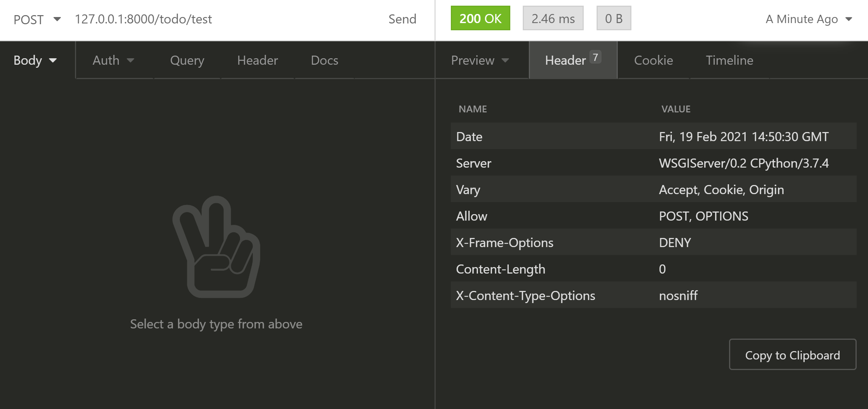Send the request
Viewport: 868px width, 409px height.
[x=402, y=19]
